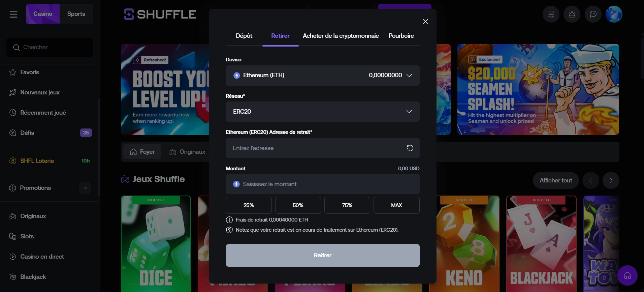Set amount to 50%
644x292 pixels.
pyautogui.click(x=298, y=205)
